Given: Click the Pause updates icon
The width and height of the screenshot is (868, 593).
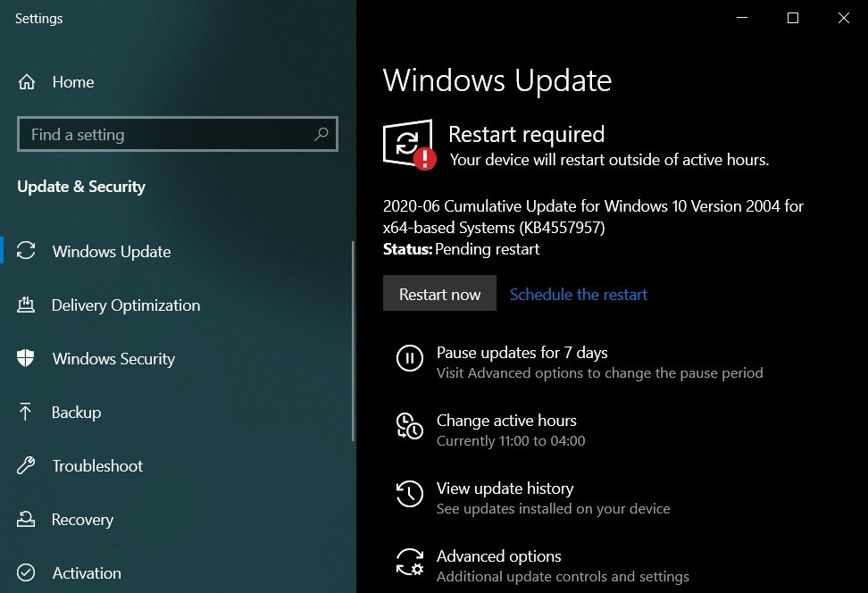Looking at the screenshot, I should 409,358.
